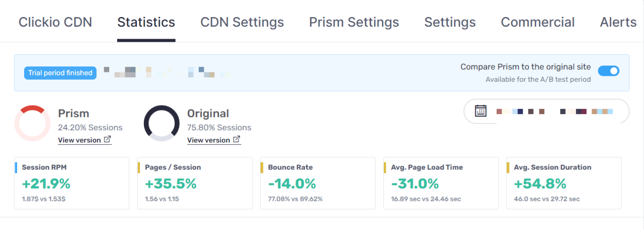Select the Bounce Rate metric card

click(317, 183)
